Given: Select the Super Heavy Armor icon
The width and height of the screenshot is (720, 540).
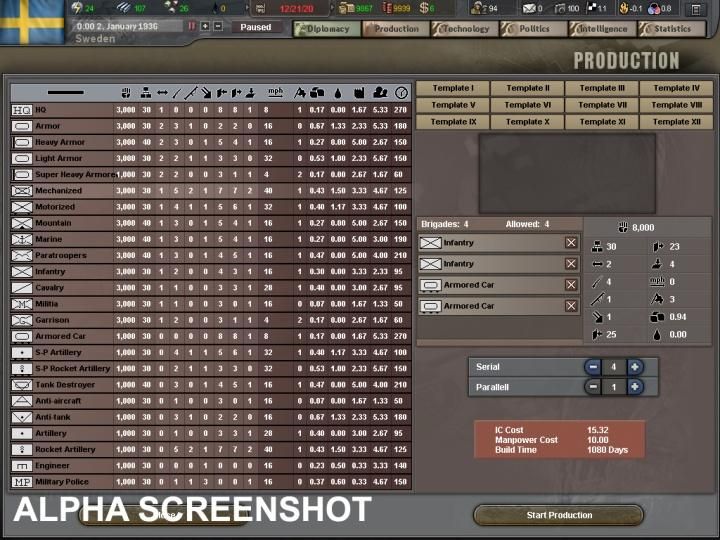Looking at the screenshot, I should click(22, 174).
